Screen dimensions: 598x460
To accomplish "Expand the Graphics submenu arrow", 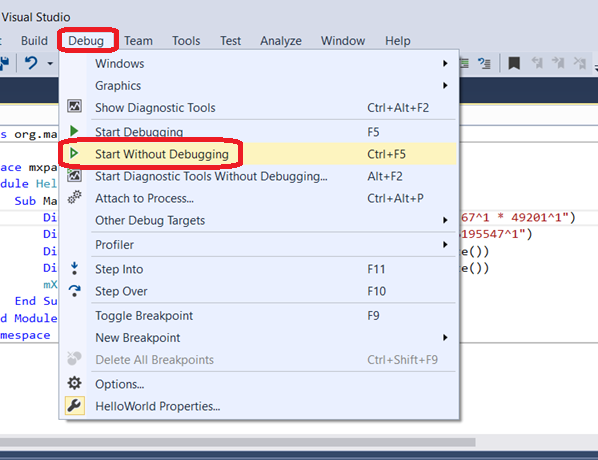I will point(445,85).
